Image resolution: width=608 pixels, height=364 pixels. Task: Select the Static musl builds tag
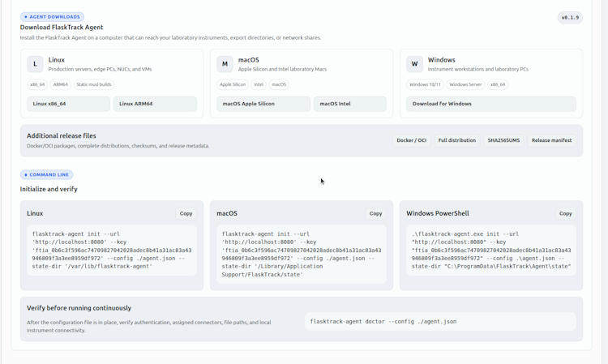[x=94, y=84]
